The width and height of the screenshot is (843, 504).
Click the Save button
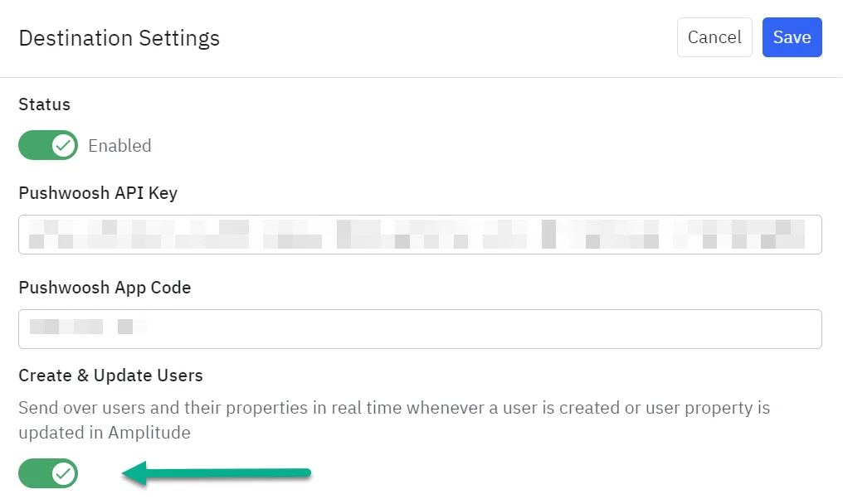pyautogui.click(x=792, y=37)
